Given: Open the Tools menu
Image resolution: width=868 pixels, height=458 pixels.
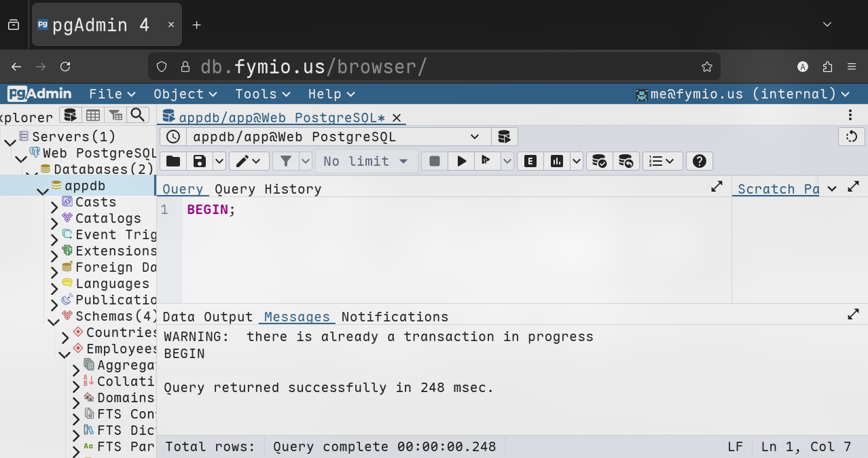Looking at the screenshot, I should click(262, 94).
